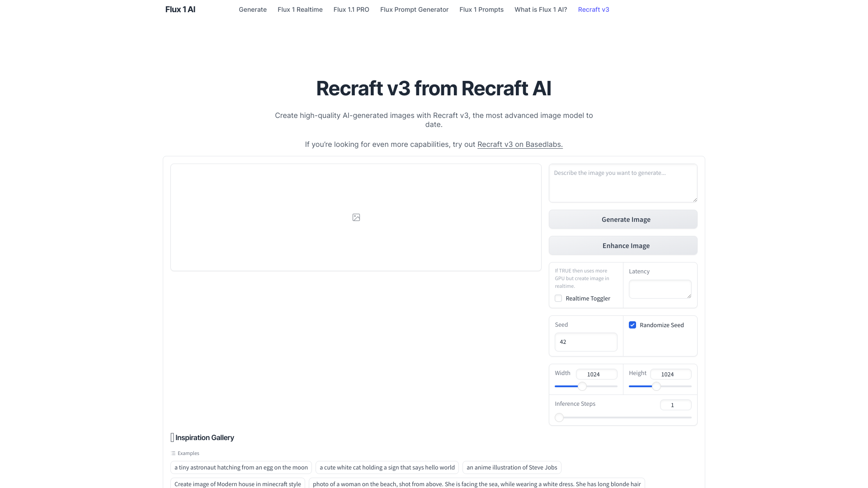
Task: Click the Width slider handle
Action: [x=582, y=386]
